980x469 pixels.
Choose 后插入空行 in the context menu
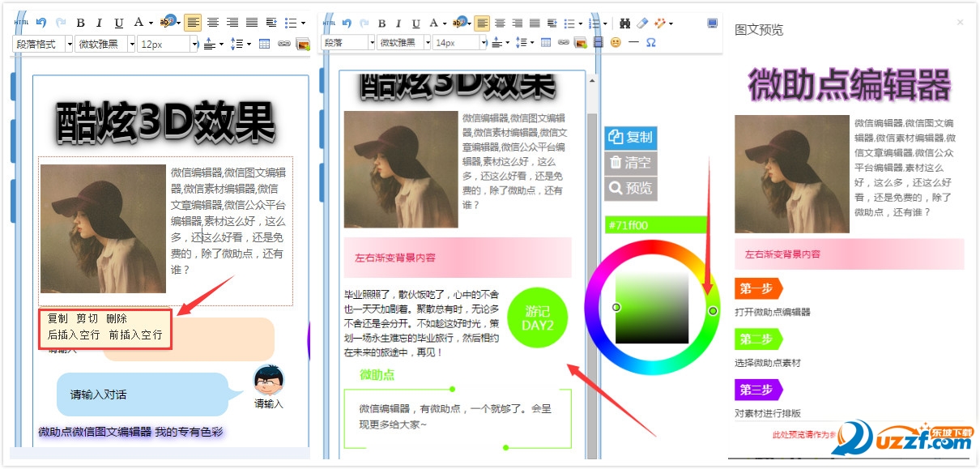click(x=74, y=335)
